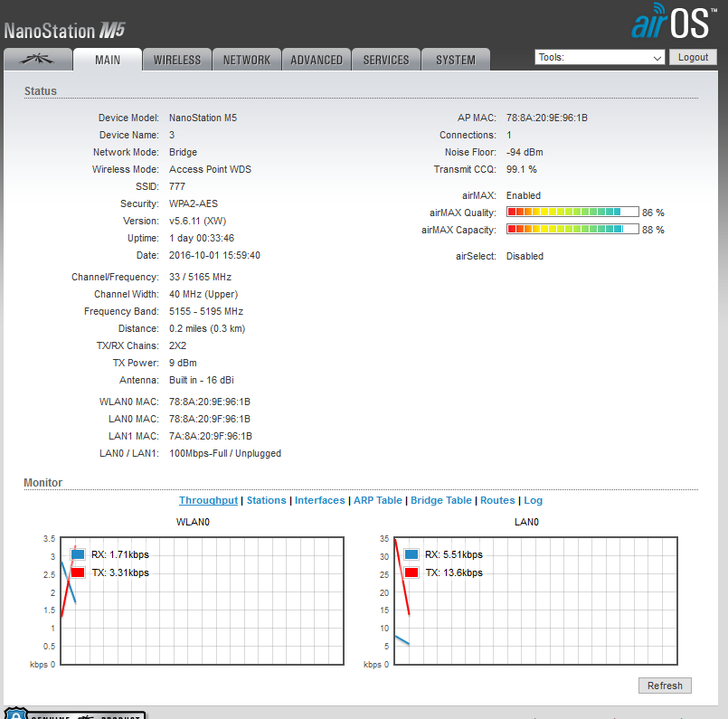
Task: Click the SSID value 777
Action: click(x=177, y=186)
